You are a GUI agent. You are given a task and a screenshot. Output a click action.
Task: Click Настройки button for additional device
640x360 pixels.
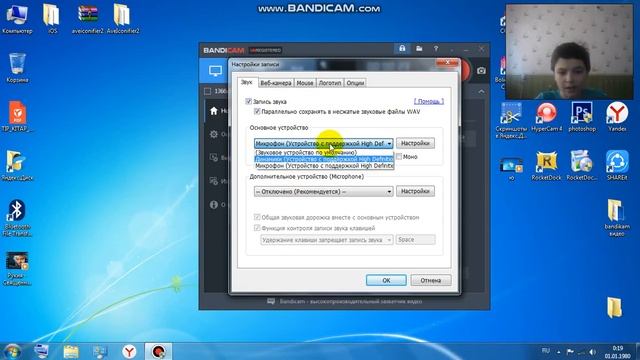(x=415, y=191)
